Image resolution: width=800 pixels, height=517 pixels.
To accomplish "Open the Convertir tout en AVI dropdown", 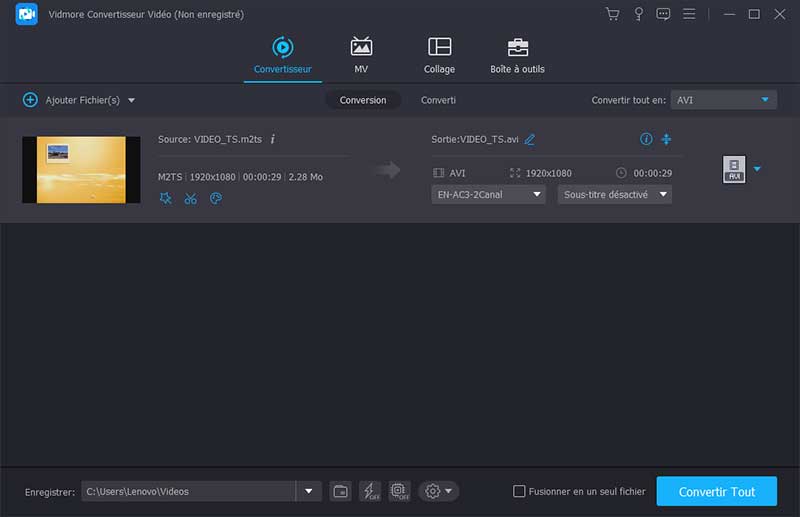I will tap(723, 100).
